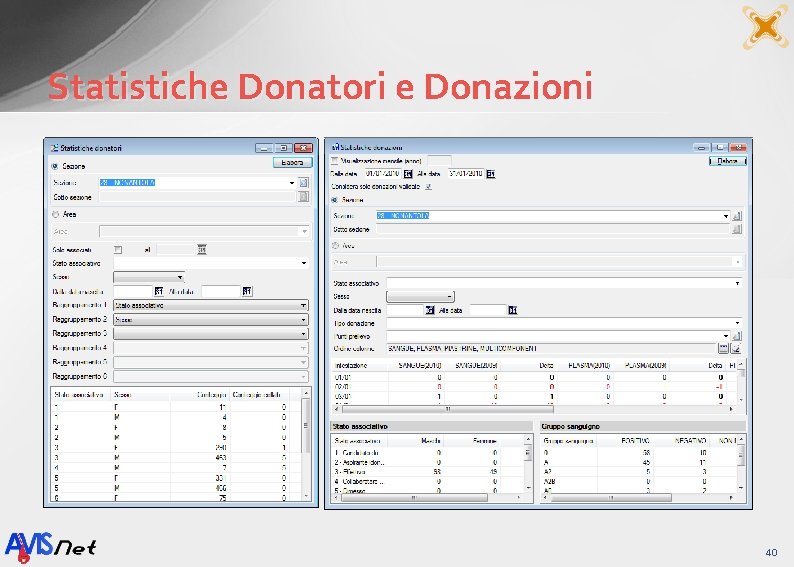Open Sesso dropdown in Statistiche donatori
The height and width of the screenshot is (567, 794).
pos(180,277)
